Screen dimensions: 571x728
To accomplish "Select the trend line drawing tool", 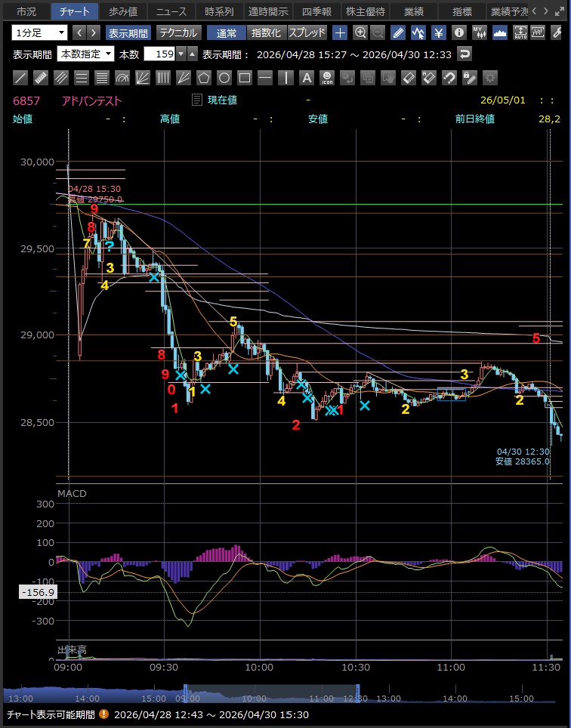I will 20,78.
